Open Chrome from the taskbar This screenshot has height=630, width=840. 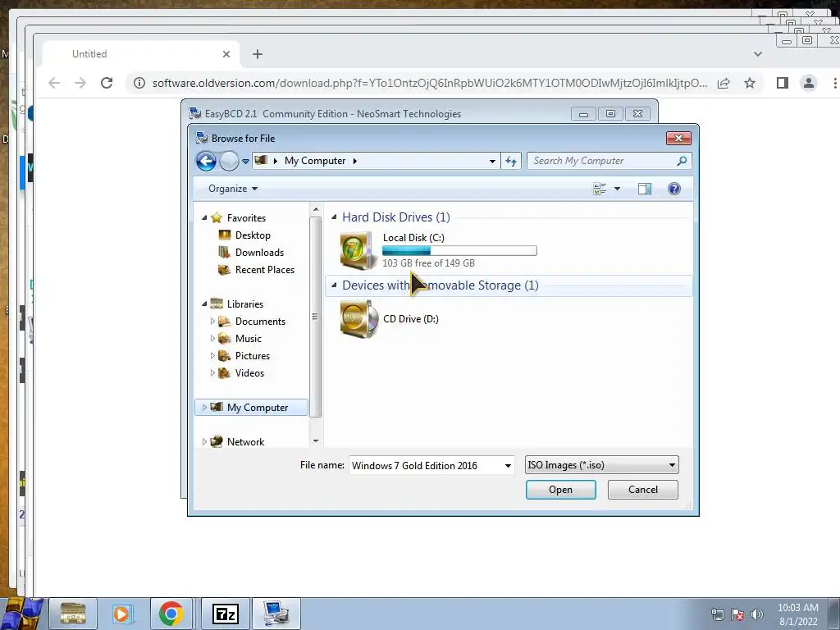(x=171, y=614)
